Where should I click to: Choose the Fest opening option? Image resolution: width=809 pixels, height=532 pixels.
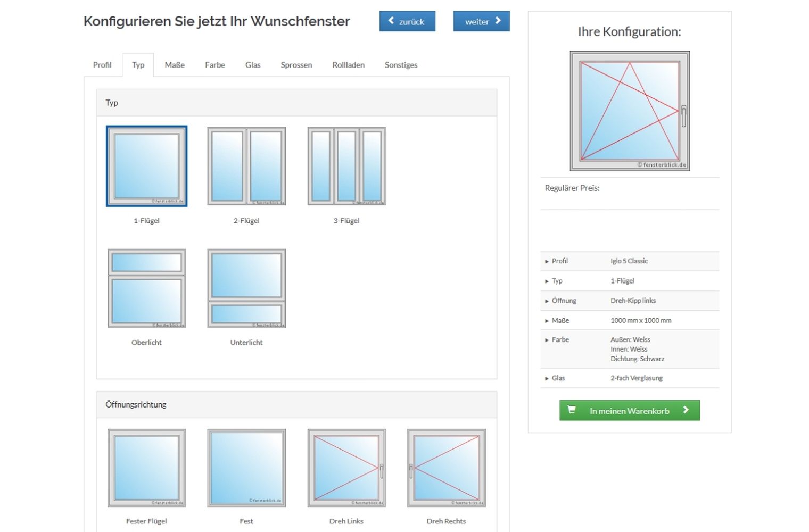[246, 468]
